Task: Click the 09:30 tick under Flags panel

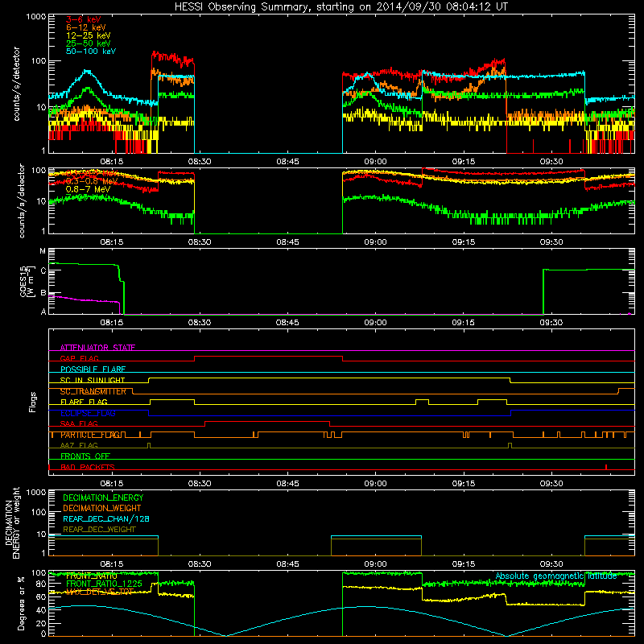Action: pos(551,484)
